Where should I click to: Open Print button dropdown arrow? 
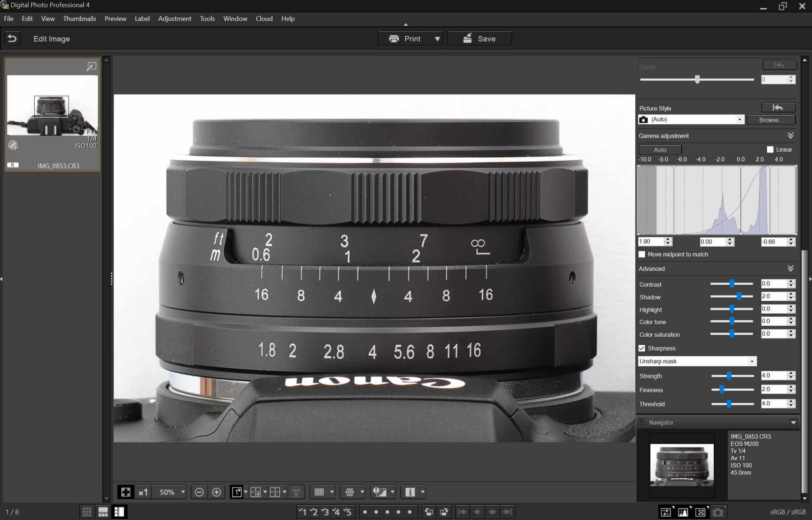437,39
